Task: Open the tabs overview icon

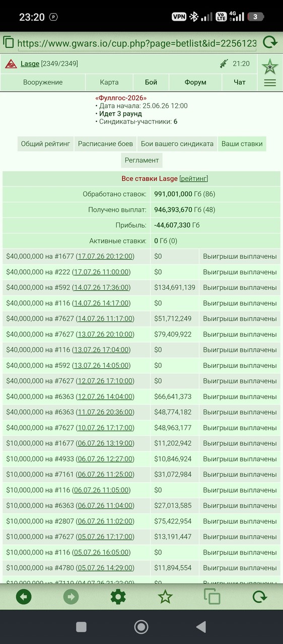Action: tap(212, 597)
